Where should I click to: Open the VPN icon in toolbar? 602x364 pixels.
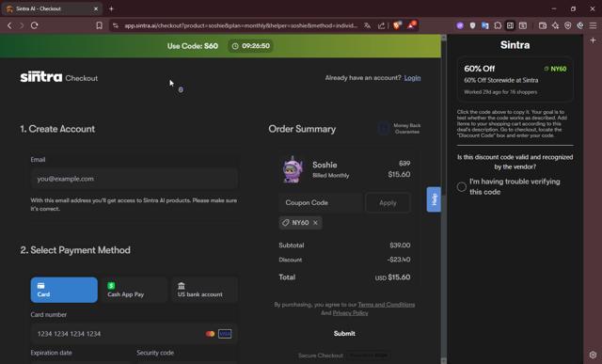tap(568, 25)
